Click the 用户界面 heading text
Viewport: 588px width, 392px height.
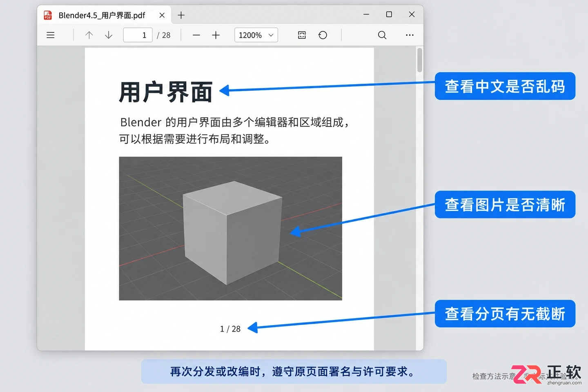166,92
